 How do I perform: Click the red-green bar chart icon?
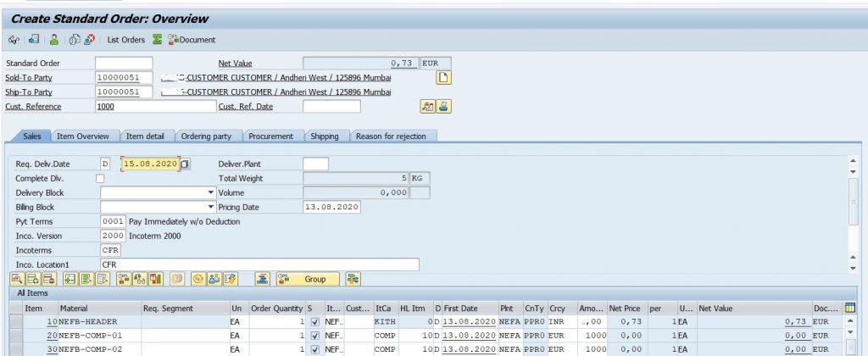(156, 279)
